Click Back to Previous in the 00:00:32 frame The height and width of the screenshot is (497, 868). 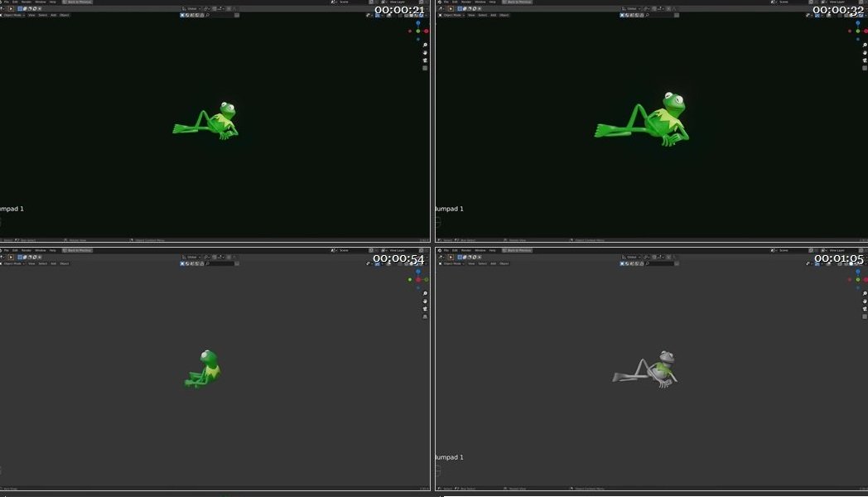coord(517,2)
